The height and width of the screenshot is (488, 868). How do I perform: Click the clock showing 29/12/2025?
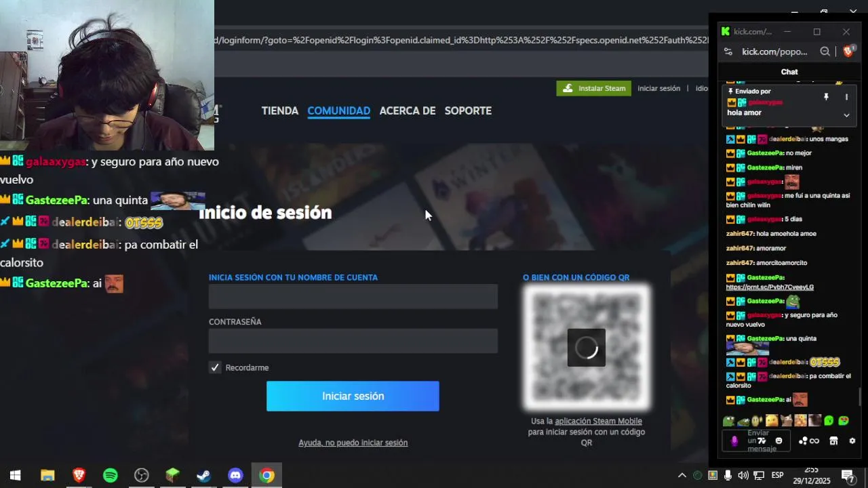point(812,476)
